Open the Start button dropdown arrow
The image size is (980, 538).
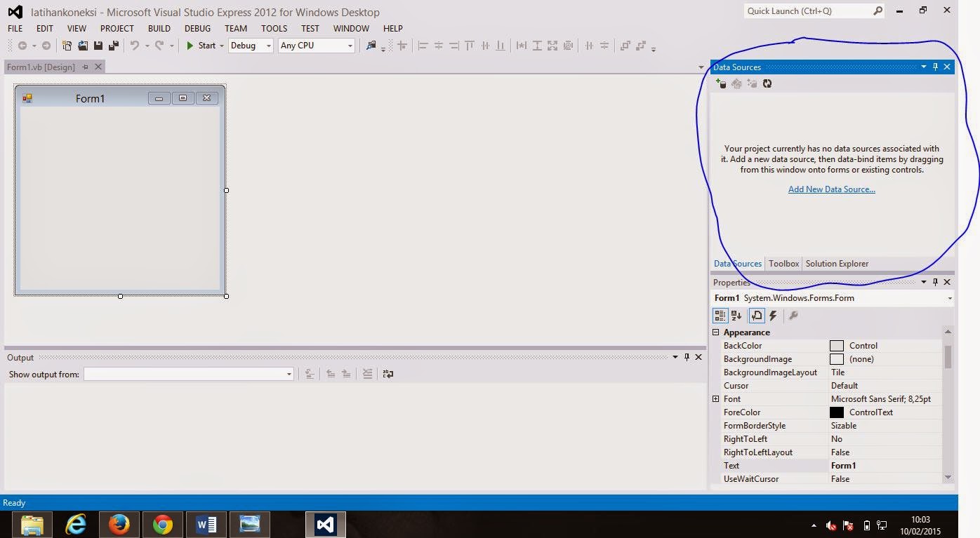(221, 46)
